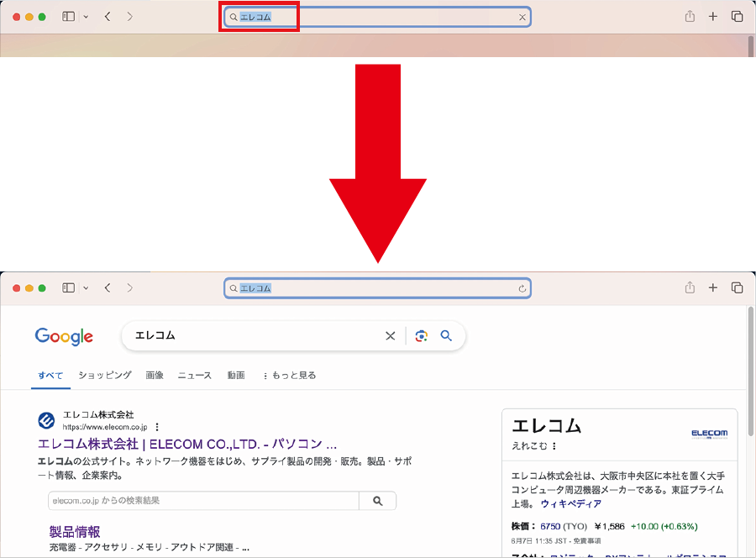Add new tab in lower Safari window
The width and height of the screenshot is (756, 558).
pos(713,287)
